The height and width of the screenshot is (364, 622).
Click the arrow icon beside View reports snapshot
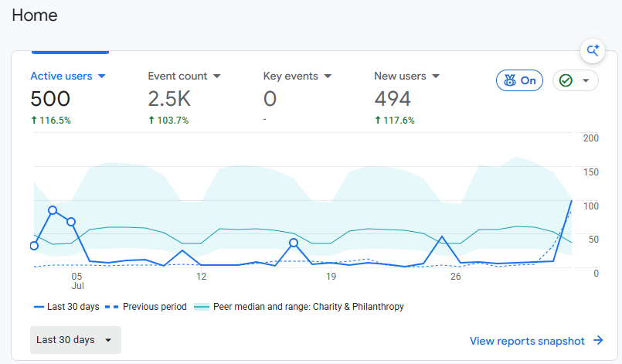(598, 340)
